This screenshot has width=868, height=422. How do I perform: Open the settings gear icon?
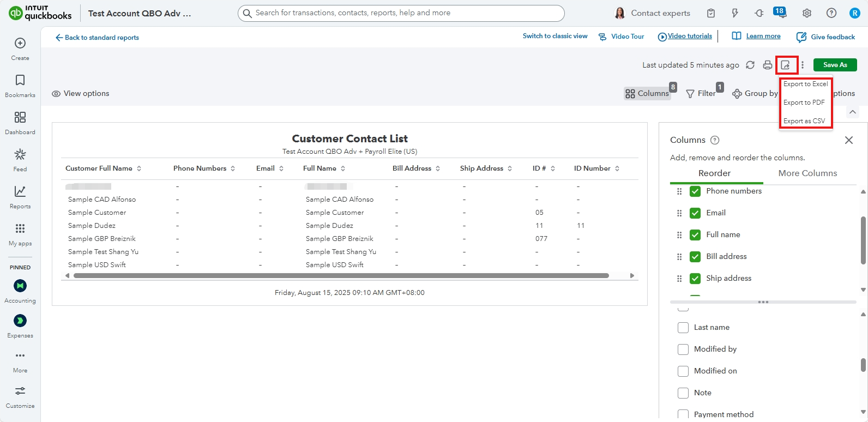pos(807,13)
